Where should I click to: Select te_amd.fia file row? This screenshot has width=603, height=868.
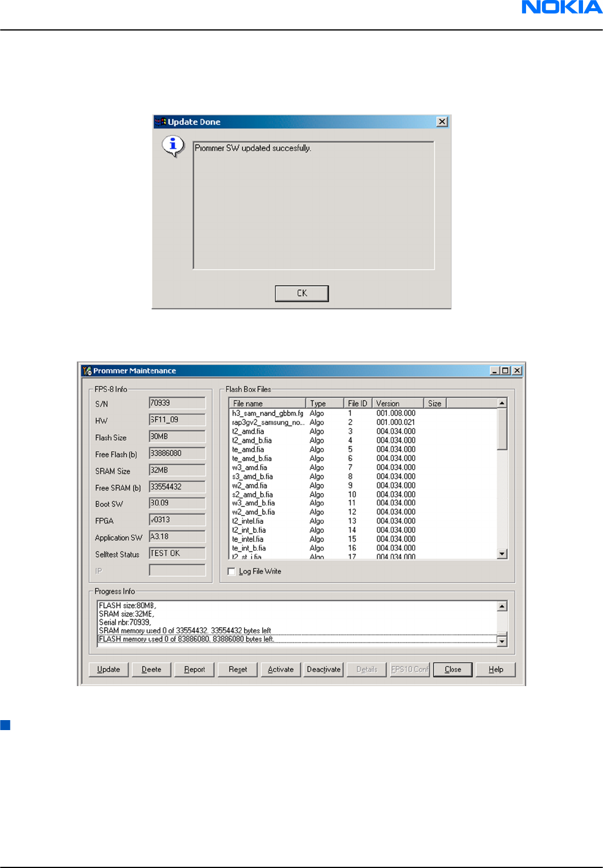[363, 450]
